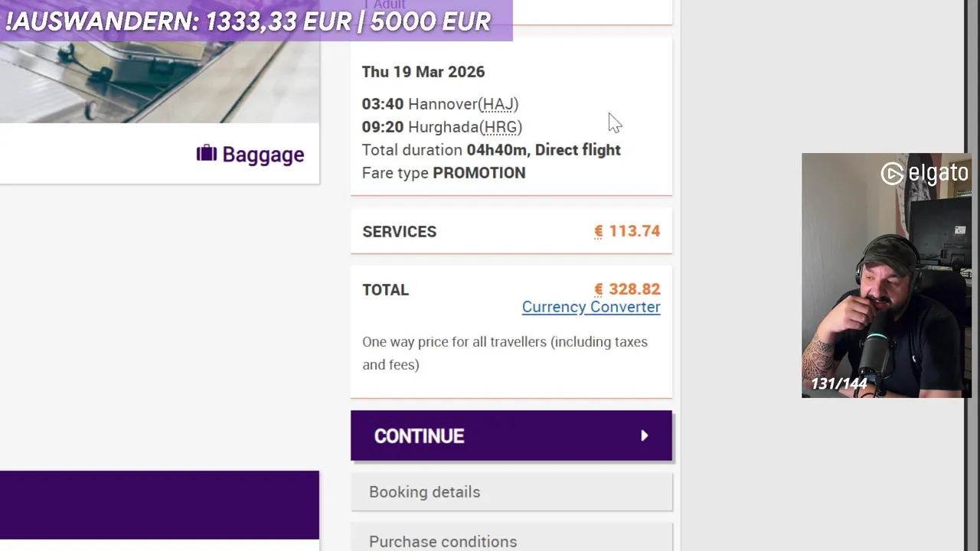Screen dimensions: 980x551
Task: Click the euro symbol beside 328.82
Action: (x=599, y=289)
